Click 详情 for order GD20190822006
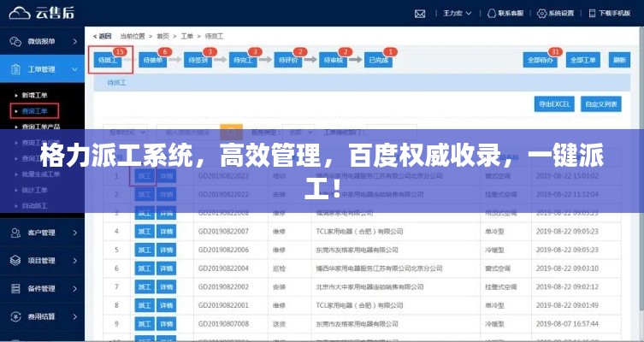Viewport: 644px width, 342px height. click(166, 250)
